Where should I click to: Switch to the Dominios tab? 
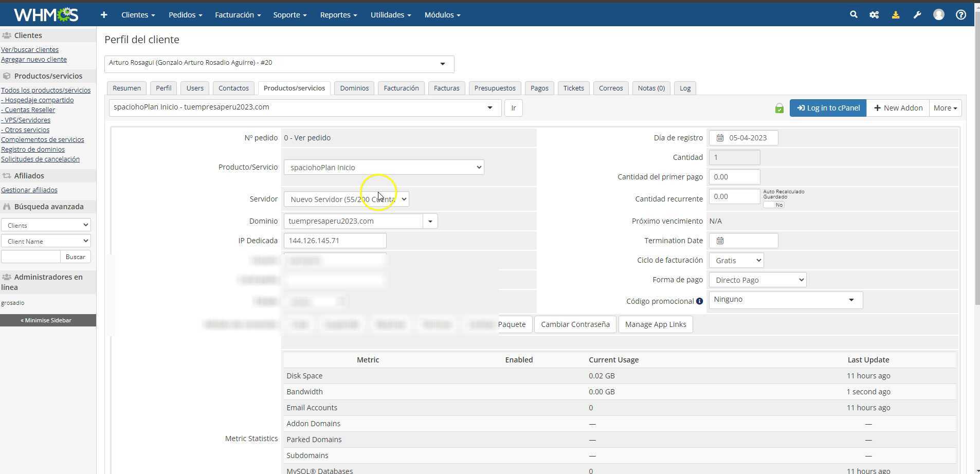[x=354, y=88]
